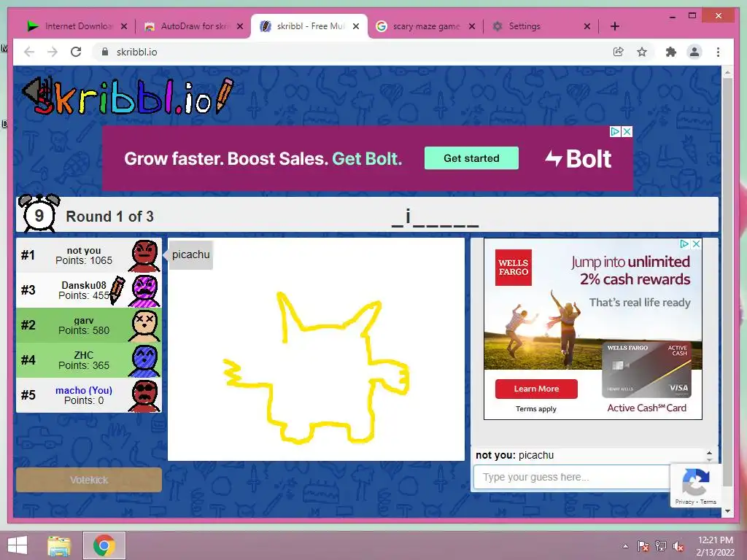Click Learn More in Wells Fargo ad

coord(536,389)
